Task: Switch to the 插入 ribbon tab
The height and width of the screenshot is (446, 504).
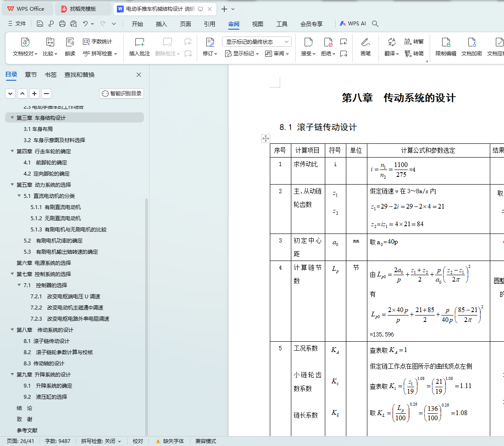Action: [162, 24]
